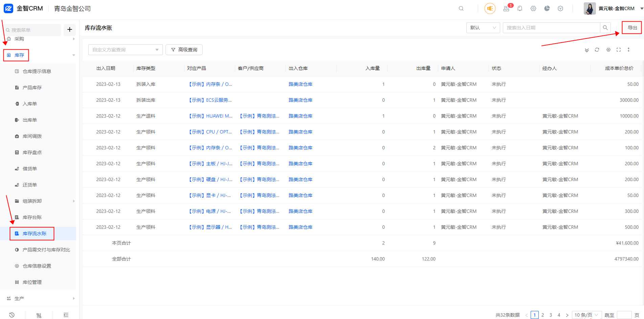Open the message inbox with red badge

(x=506, y=8)
